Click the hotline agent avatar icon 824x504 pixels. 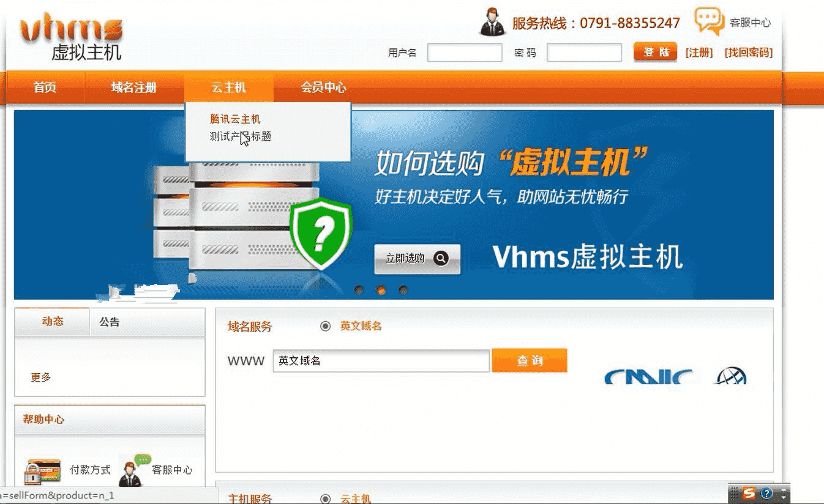[x=492, y=23]
